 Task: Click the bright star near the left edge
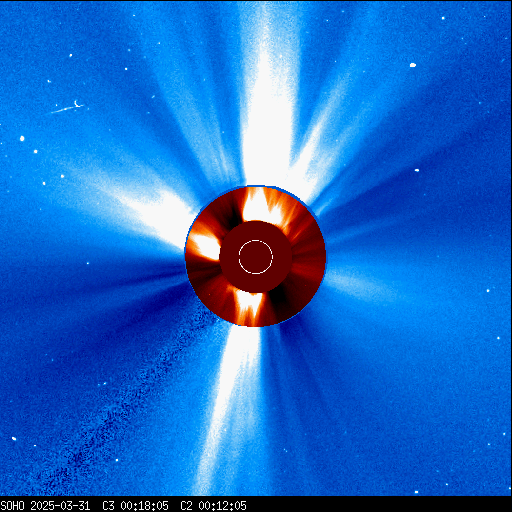(x=22, y=138)
